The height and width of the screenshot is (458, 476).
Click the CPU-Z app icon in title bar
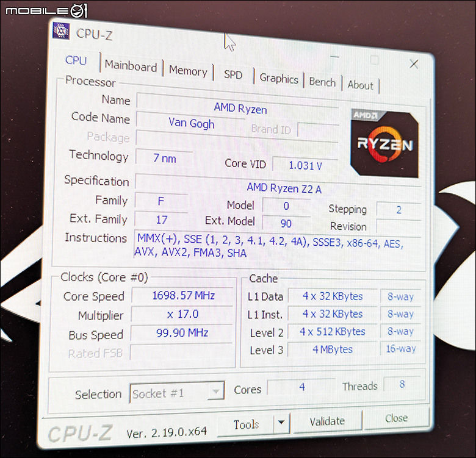(61, 30)
